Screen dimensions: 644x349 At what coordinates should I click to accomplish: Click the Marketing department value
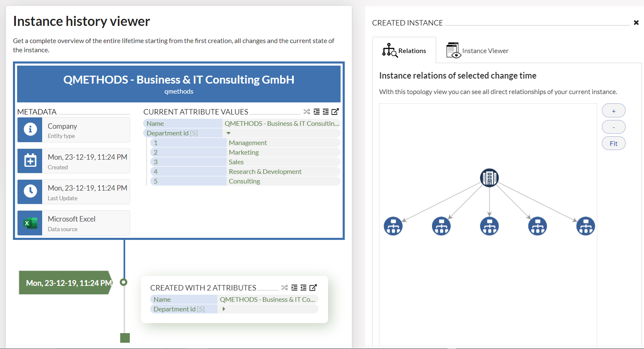[x=244, y=153]
